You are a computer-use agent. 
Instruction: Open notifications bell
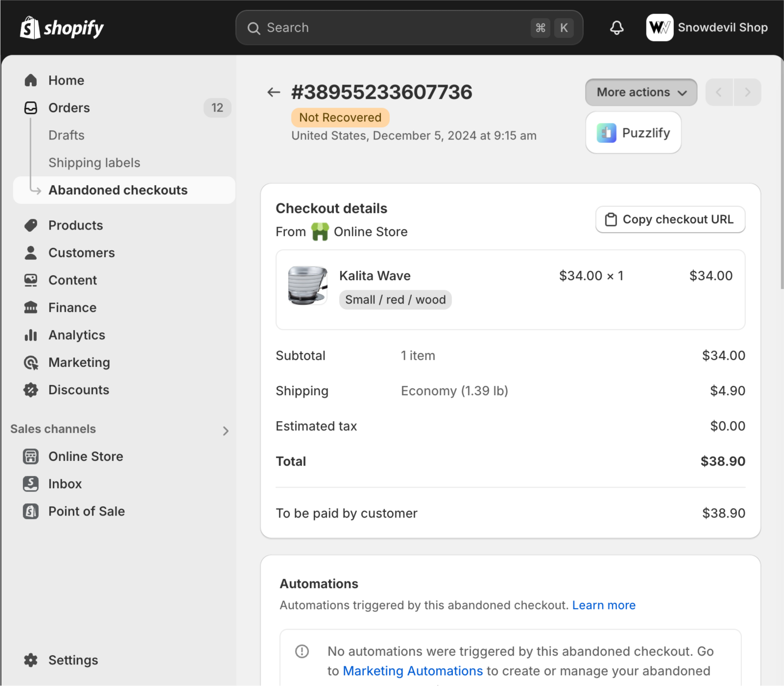pos(617,28)
